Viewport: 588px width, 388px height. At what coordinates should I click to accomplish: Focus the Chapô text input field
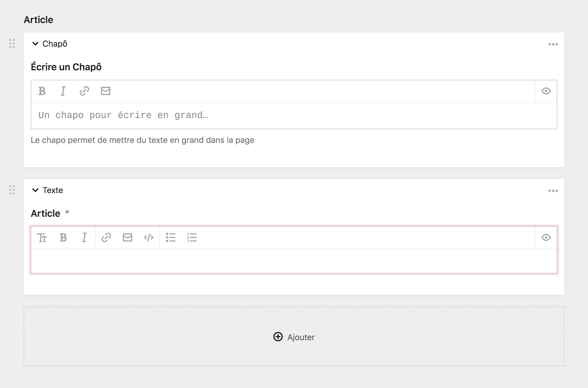point(293,115)
